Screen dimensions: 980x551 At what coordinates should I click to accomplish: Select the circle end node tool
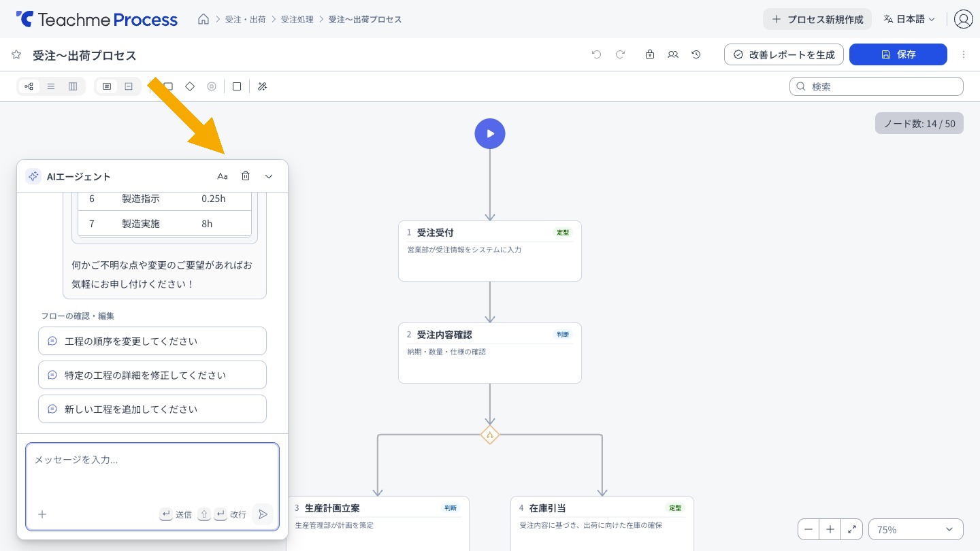[212, 86]
